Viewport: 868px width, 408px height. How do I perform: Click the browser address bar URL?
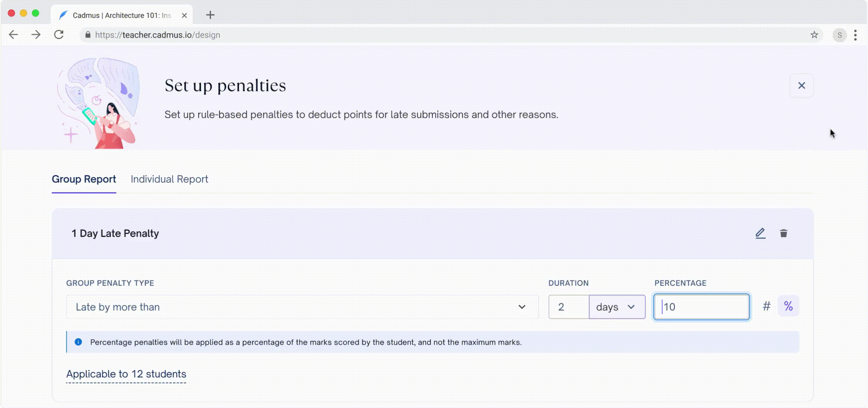[158, 35]
